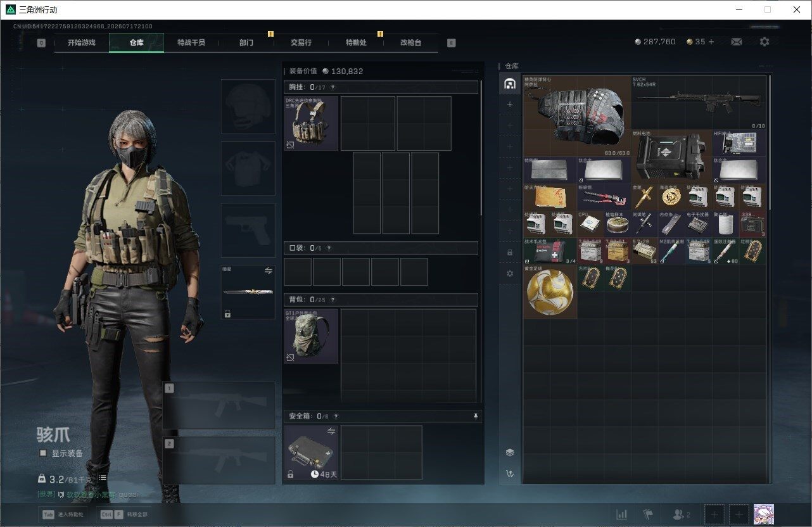Click the lock icon in warehouse sidebar
Viewport: 812px width, 527px height.
510,252
